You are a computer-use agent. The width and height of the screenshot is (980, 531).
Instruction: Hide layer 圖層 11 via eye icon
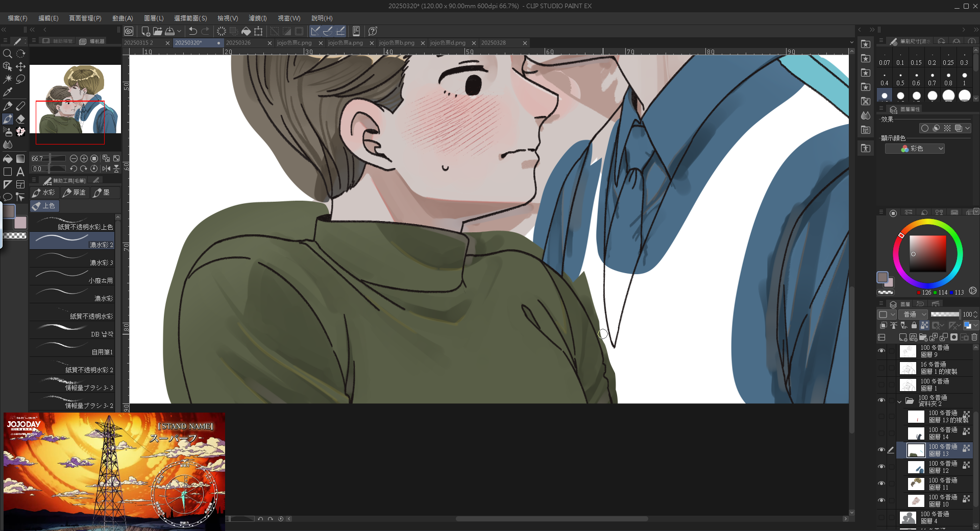[881, 484]
